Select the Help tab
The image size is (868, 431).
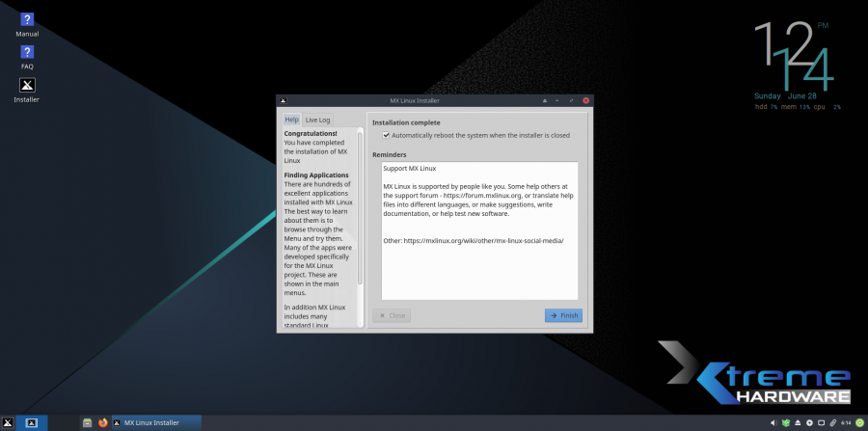click(291, 120)
